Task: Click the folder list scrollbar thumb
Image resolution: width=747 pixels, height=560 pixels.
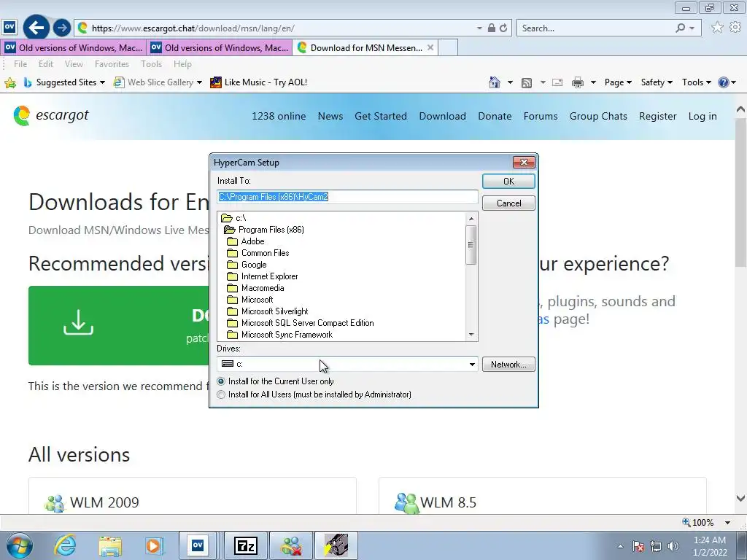Action: coord(471,245)
